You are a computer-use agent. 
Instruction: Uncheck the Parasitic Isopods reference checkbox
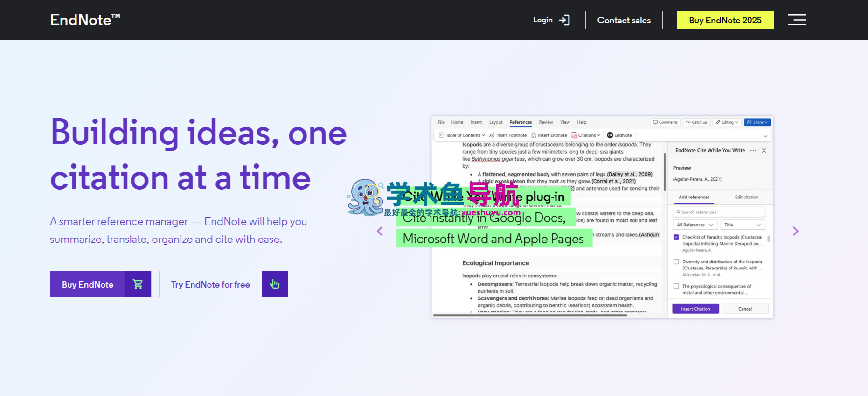(676, 237)
